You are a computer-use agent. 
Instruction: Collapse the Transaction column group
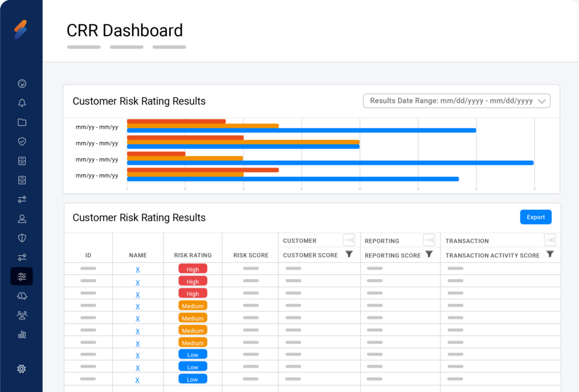point(550,240)
